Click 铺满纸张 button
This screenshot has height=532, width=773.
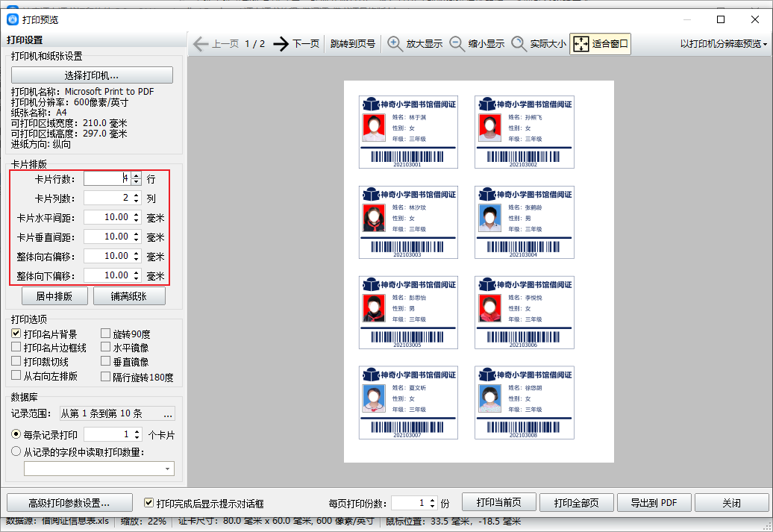tap(129, 295)
